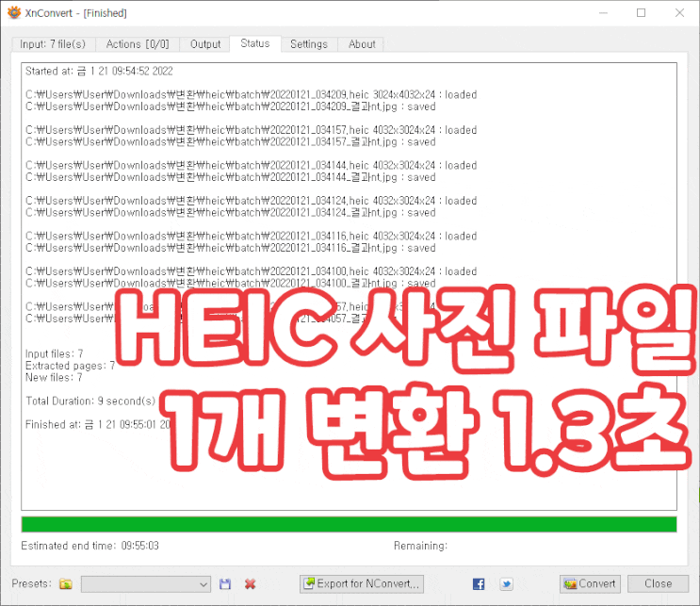Viewport: 700px width, 606px height.
Task: Click the 20220121_034157 jpg saved line
Action: 231,142
